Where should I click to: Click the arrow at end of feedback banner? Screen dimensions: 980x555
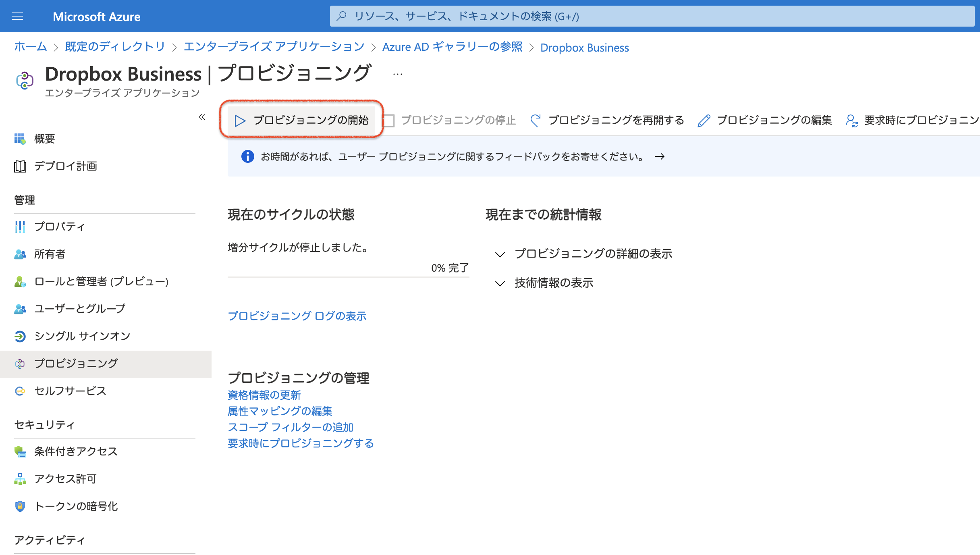click(660, 156)
